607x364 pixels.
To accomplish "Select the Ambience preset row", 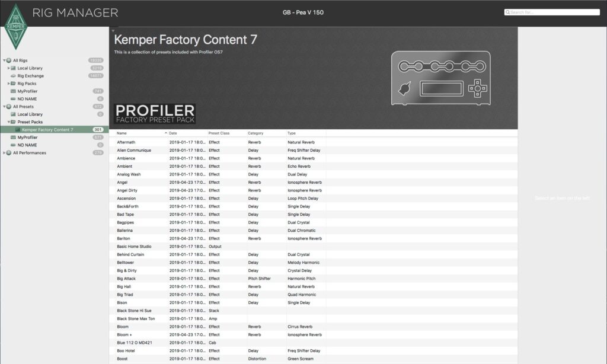I will (x=313, y=158).
